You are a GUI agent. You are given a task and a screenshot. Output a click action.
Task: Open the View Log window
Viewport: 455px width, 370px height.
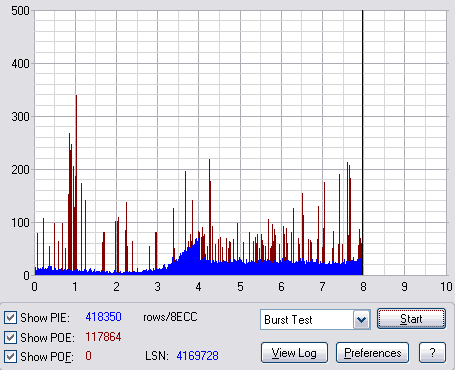(x=294, y=353)
